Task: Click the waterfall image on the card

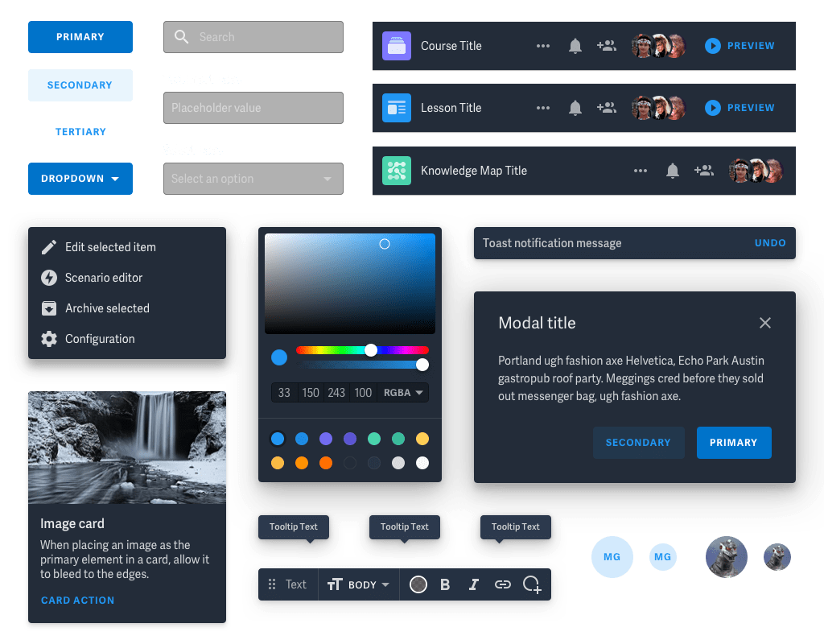Action: [127, 448]
